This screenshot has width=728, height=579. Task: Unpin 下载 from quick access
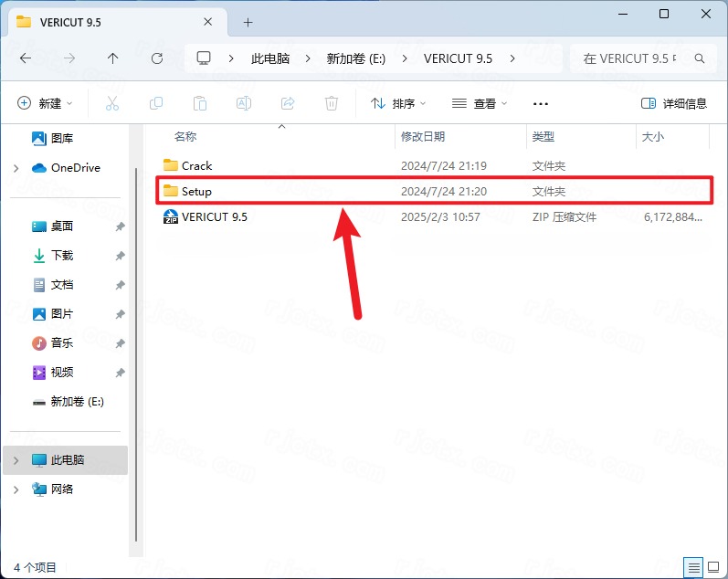121,256
